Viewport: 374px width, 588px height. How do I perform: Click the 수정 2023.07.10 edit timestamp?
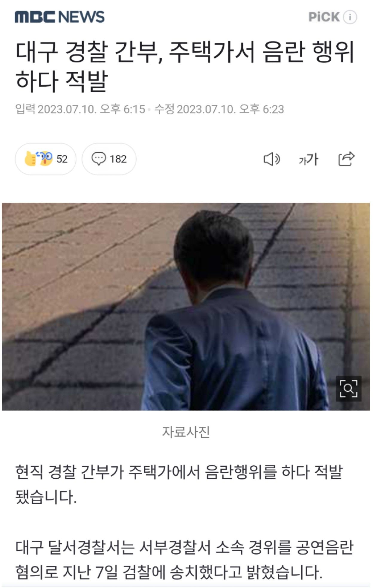point(219,109)
